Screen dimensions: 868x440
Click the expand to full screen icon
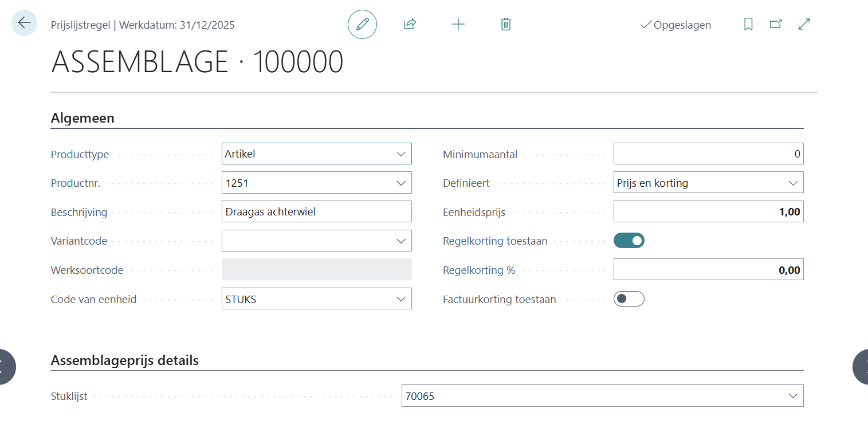click(x=804, y=24)
